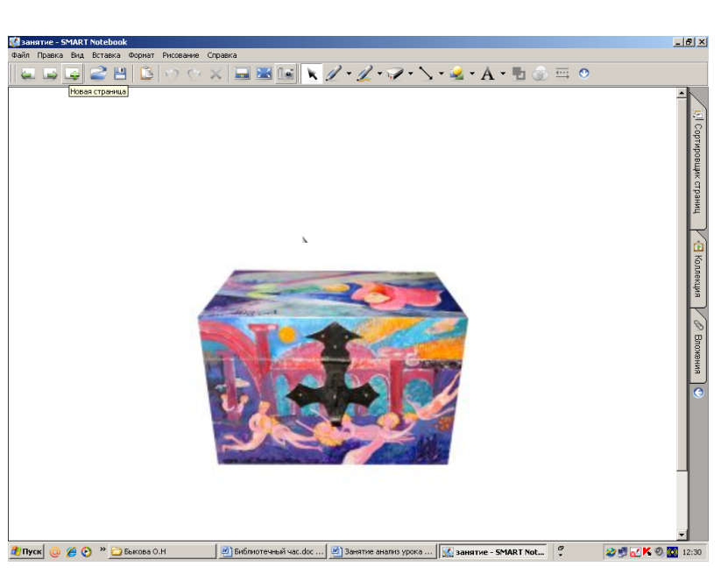Open the Правка menu
Image resolution: width=728 pixels, height=581 pixels.
click(x=50, y=55)
